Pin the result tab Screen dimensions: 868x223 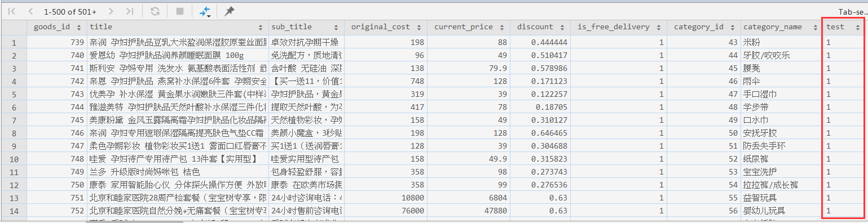(229, 11)
